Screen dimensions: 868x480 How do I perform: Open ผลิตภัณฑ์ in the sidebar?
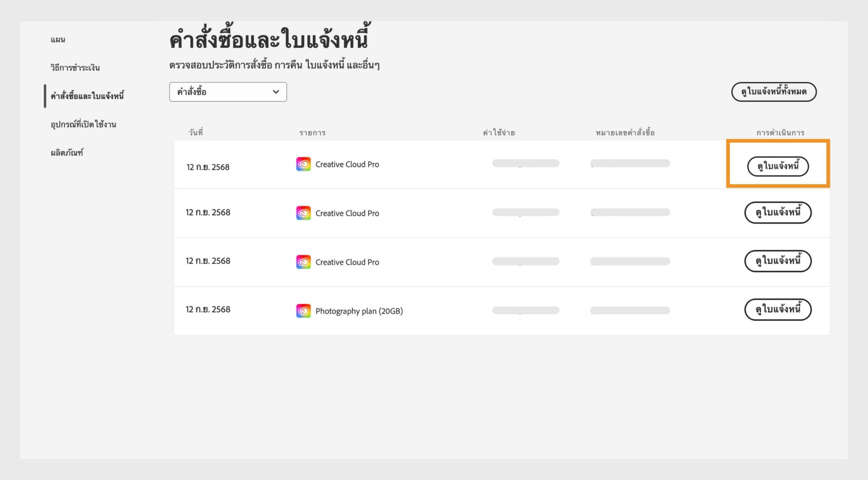[67, 153]
